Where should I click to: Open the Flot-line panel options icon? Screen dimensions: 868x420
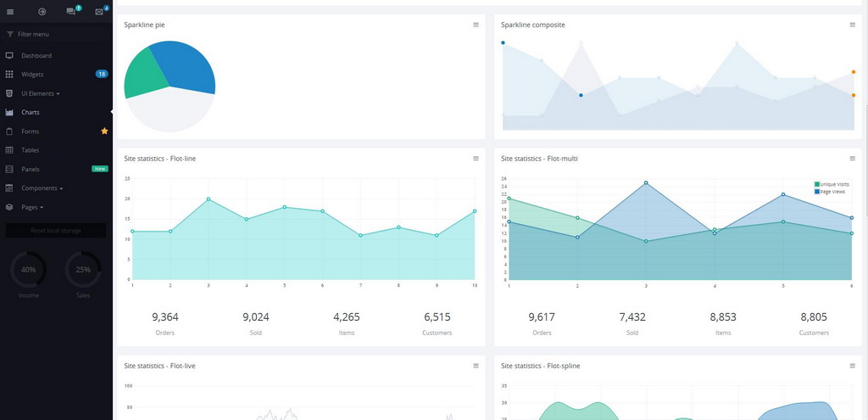pyautogui.click(x=476, y=158)
